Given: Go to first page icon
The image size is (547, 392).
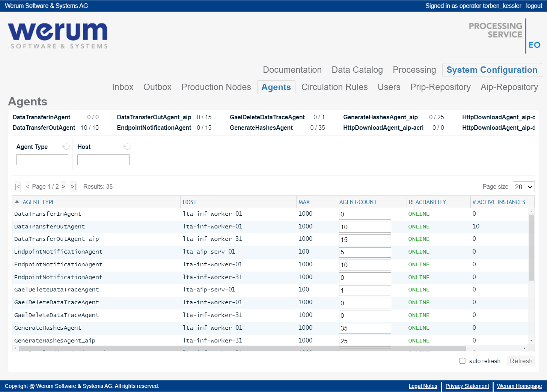Looking at the screenshot, I should click(17, 186).
